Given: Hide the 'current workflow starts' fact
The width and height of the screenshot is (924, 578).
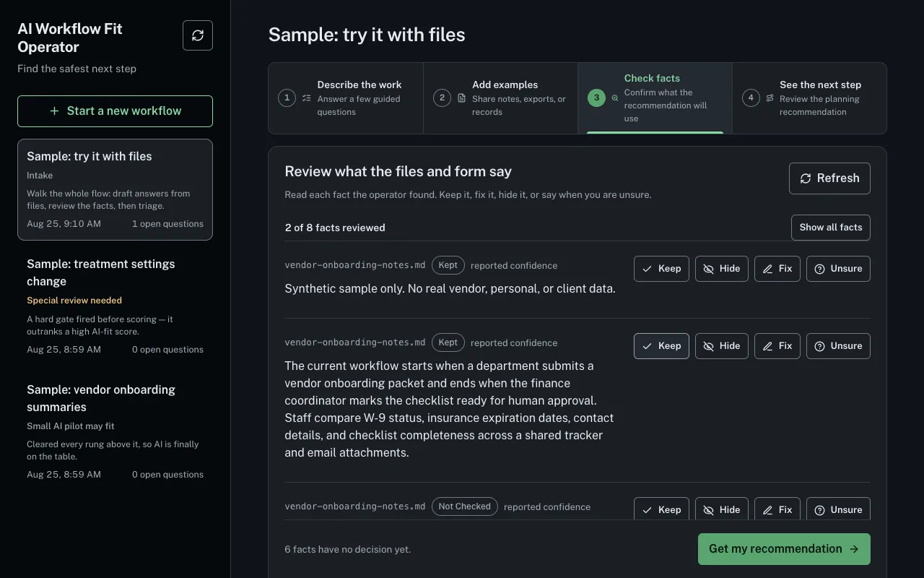Looking at the screenshot, I should pos(722,346).
